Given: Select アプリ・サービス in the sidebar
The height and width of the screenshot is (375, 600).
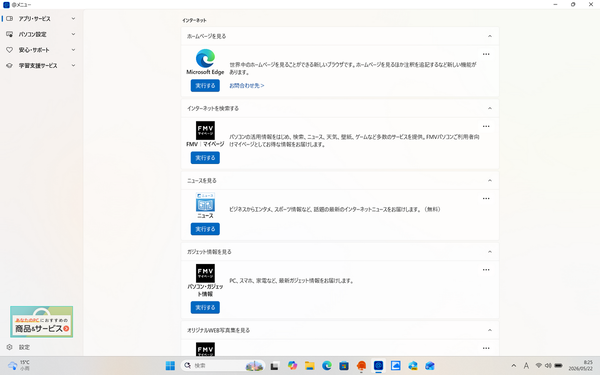Looking at the screenshot, I should tap(41, 18).
